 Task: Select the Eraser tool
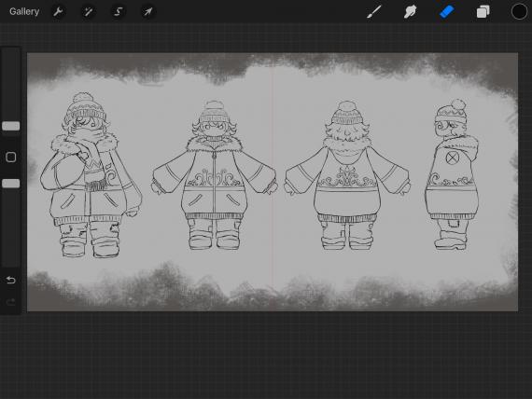447,12
